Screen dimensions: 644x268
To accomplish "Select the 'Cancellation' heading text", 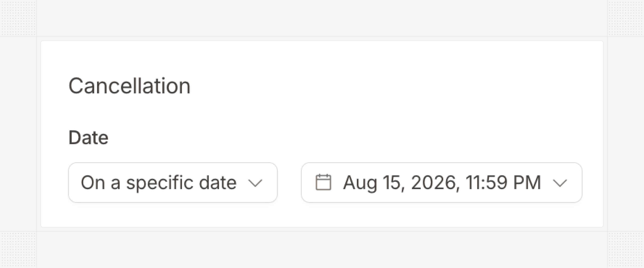I will pos(129,86).
